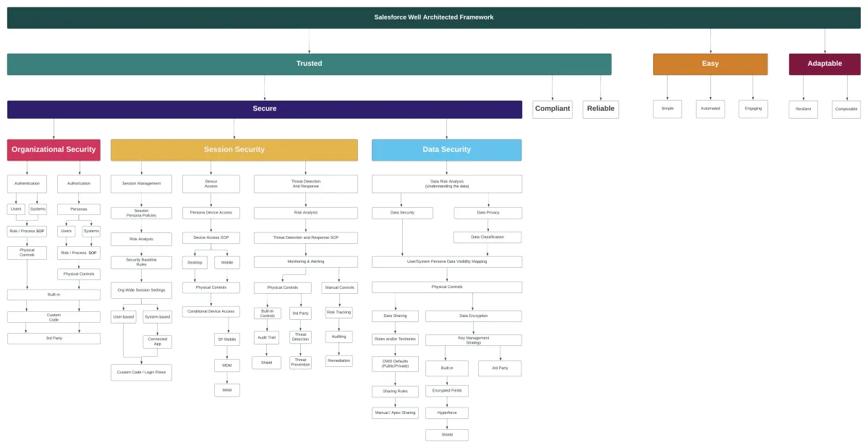868x448 pixels.
Task: Click Threat Detection and Response SOP node
Action: click(x=305, y=237)
